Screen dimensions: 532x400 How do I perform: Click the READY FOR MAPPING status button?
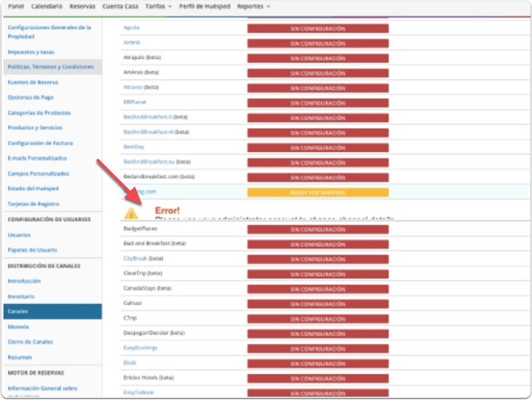point(318,193)
